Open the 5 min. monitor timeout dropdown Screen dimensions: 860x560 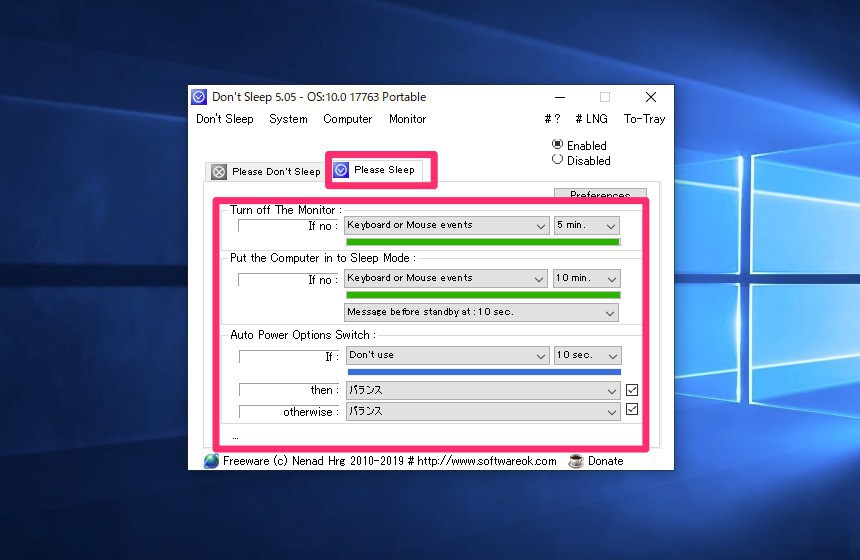[587, 225]
